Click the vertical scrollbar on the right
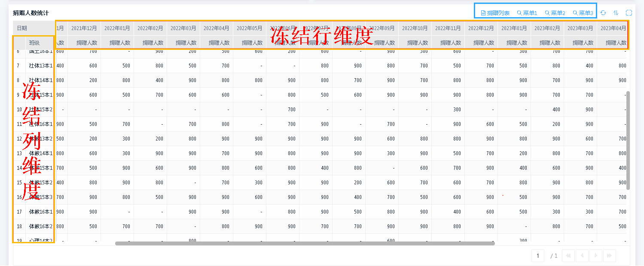 pos(628,140)
